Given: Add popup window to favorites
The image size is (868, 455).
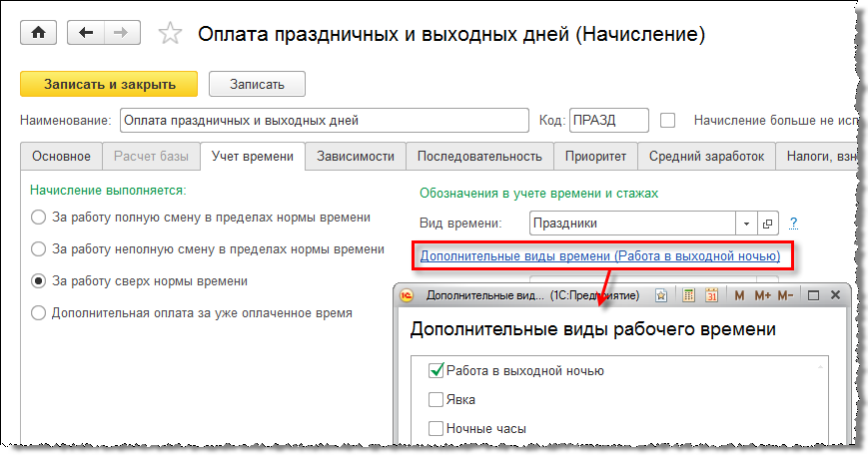Looking at the screenshot, I should (661, 295).
